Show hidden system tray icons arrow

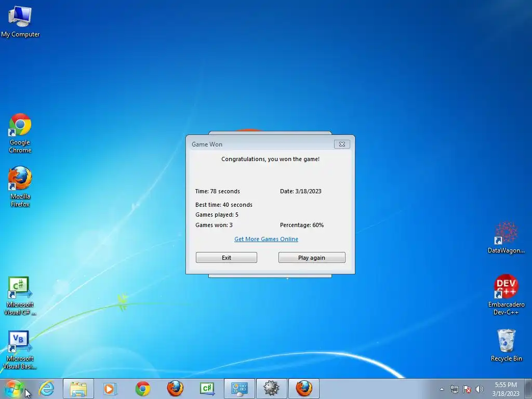(442, 389)
